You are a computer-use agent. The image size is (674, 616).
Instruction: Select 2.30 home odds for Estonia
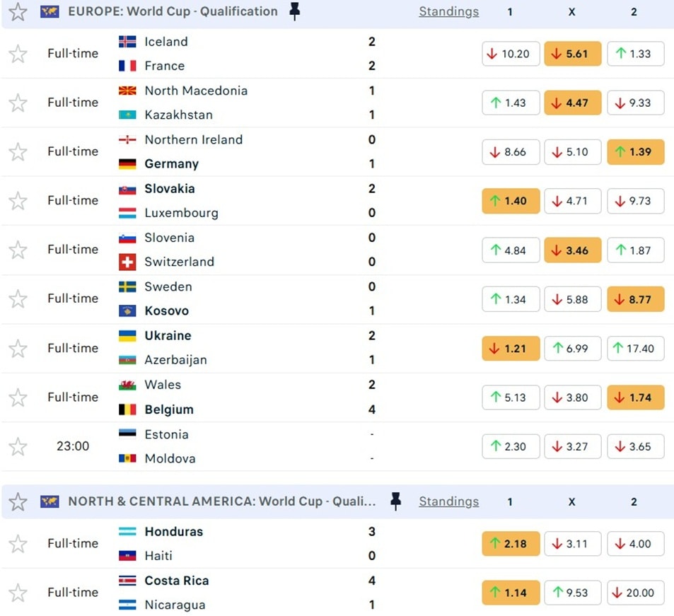pos(511,446)
